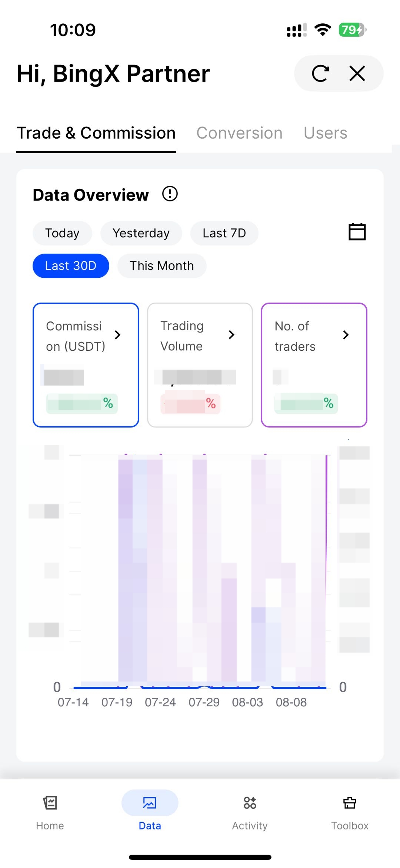Switch to the Users tab
Viewport: 400px width, 868px height.
(x=325, y=133)
